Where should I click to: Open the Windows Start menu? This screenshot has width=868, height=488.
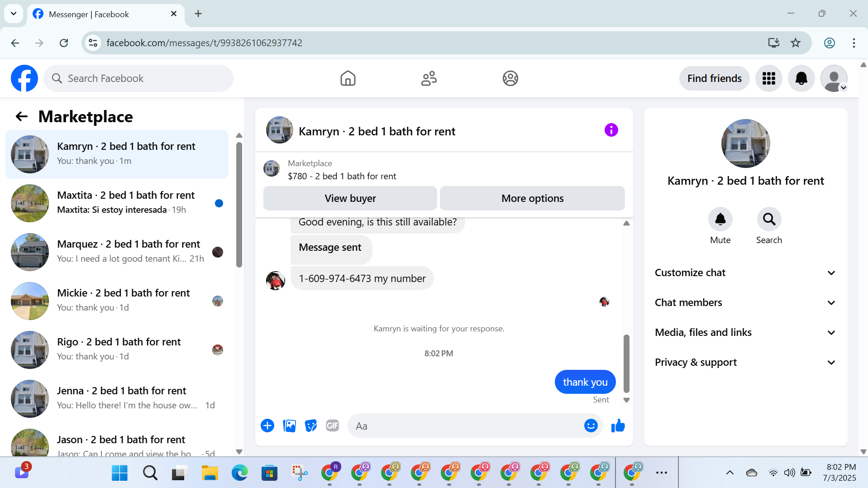click(119, 473)
